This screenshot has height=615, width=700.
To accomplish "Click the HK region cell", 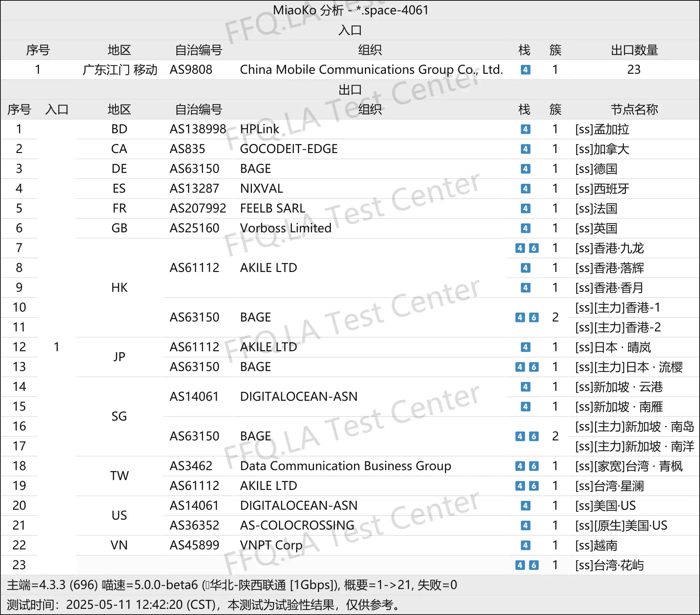I will pyautogui.click(x=119, y=288).
